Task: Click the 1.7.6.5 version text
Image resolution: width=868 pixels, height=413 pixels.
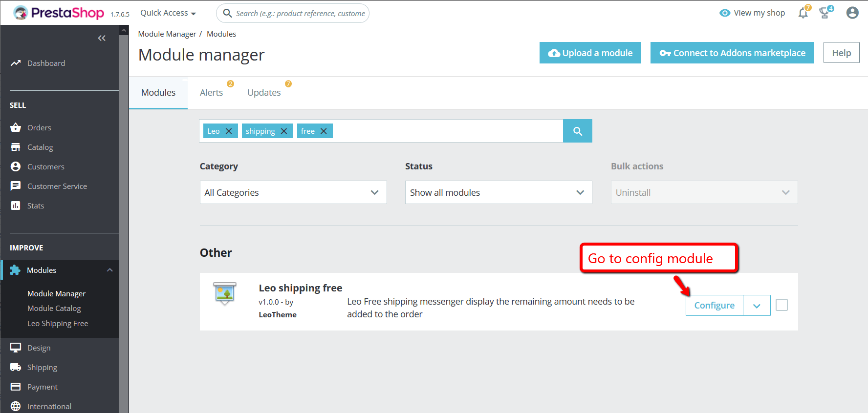Action: [120, 14]
